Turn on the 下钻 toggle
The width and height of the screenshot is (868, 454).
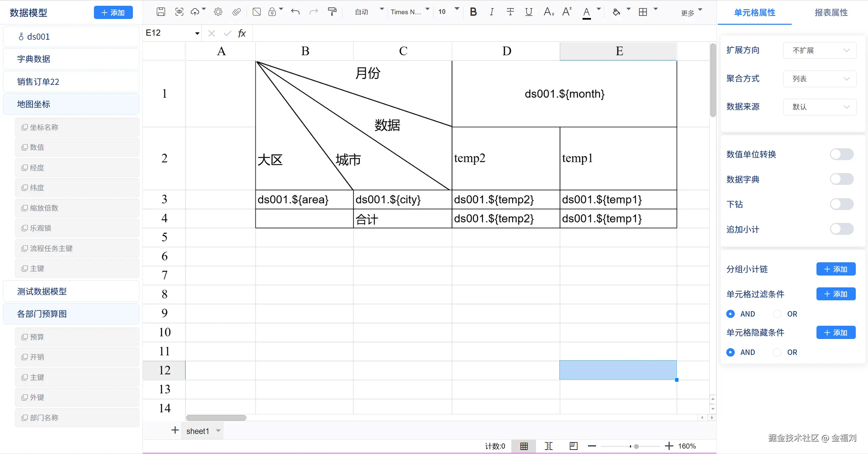pyautogui.click(x=841, y=204)
